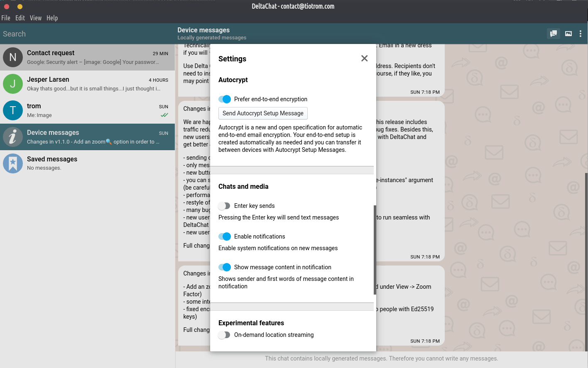Click 'Locally generated messages' subtitle
Image resolution: width=588 pixels, height=368 pixels.
coord(212,37)
